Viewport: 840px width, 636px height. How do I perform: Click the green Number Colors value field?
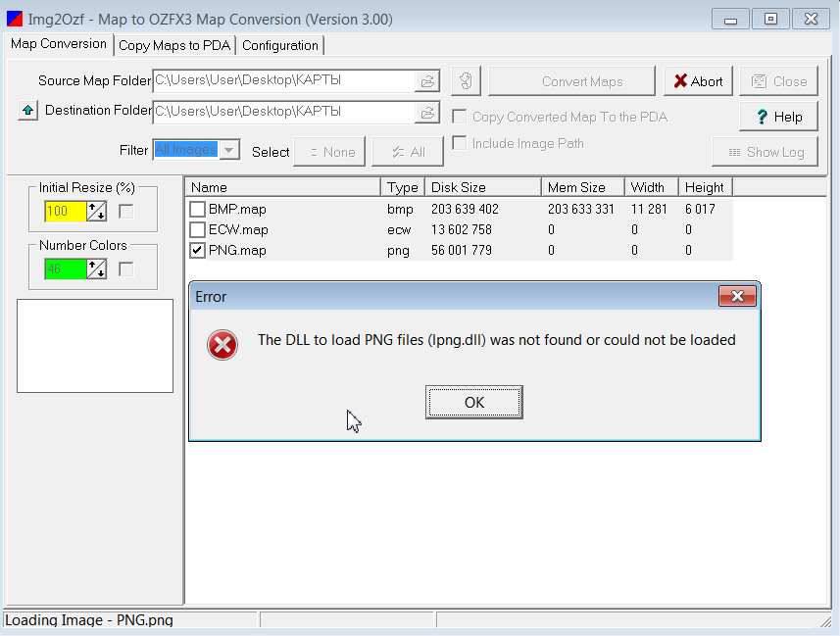click(65, 269)
